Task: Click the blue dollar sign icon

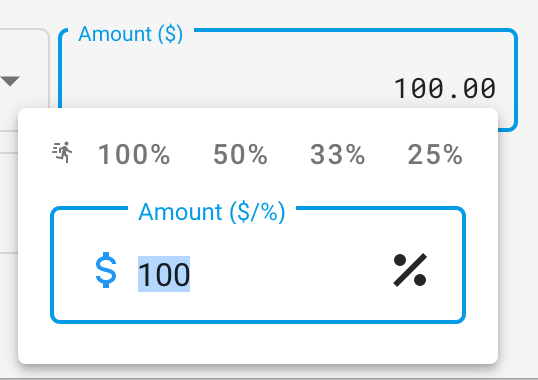Action: 106,270
